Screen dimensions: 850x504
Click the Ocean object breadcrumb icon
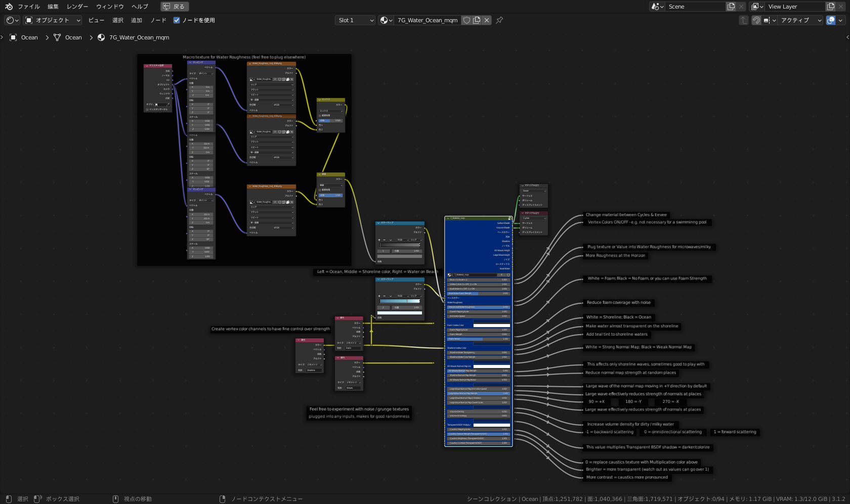tap(13, 37)
